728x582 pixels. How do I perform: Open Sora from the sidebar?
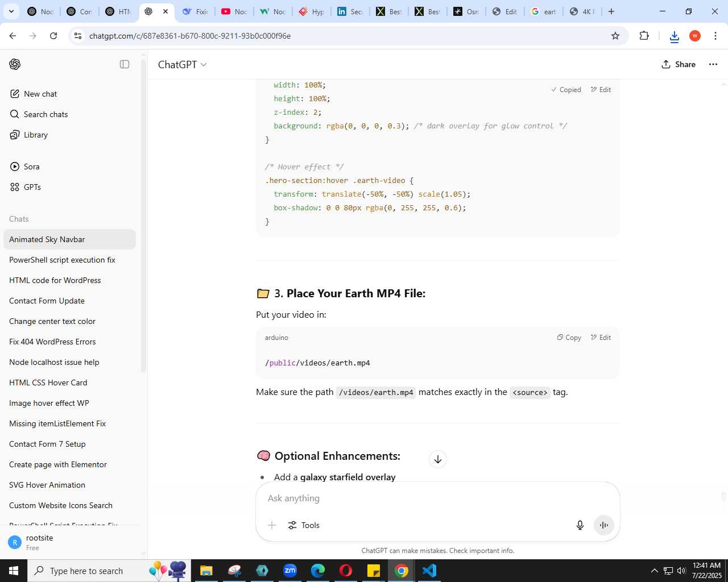click(69, 167)
